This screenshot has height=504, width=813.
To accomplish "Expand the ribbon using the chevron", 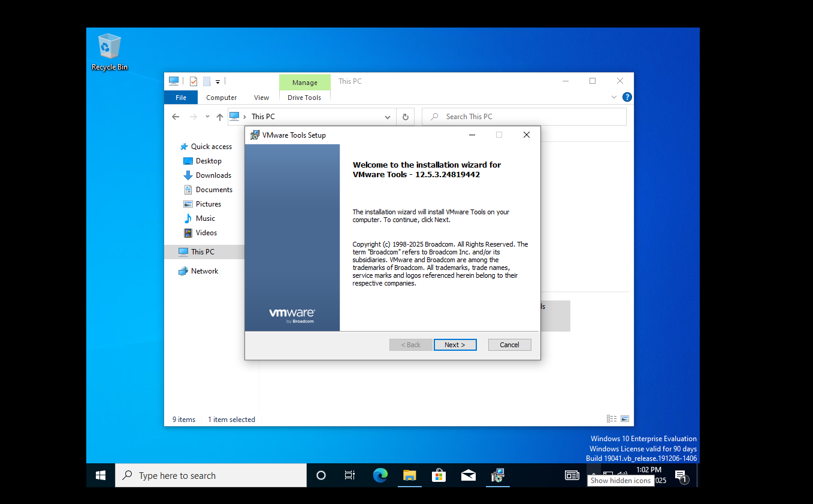I will (x=614, y=97).
